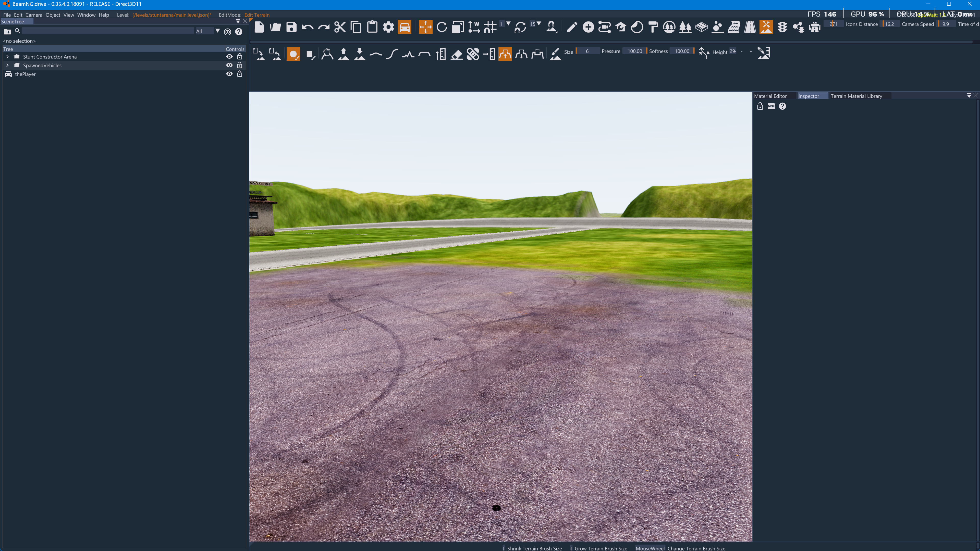Image resolution: width=980 pixels, height=551 pixels.
Task: Click the Cut scissors icon
Action: click(x=340, y=27)
